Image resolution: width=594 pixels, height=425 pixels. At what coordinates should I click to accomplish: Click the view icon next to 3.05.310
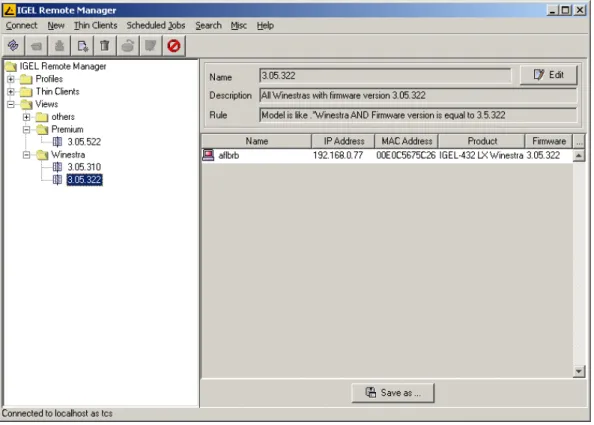tap(57, 167)
